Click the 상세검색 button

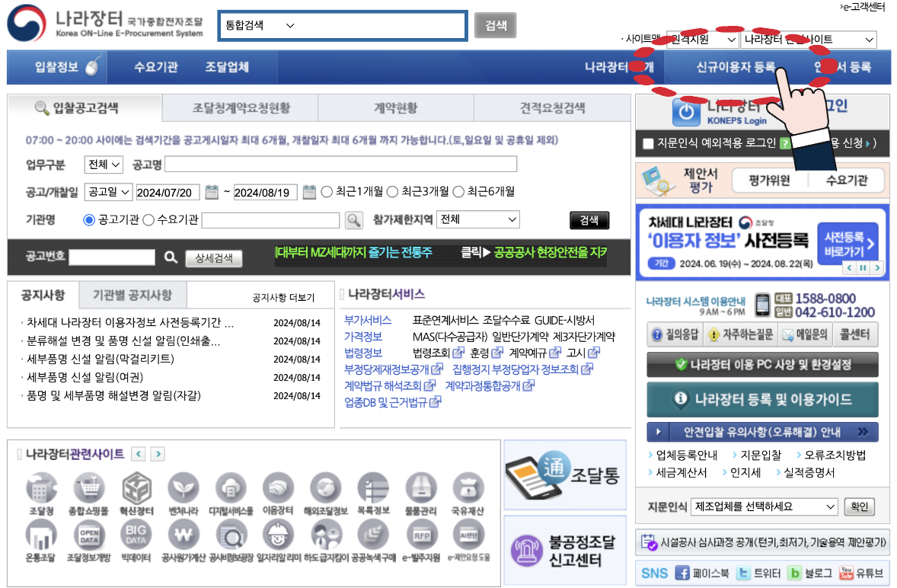click(x=214, y=258)
